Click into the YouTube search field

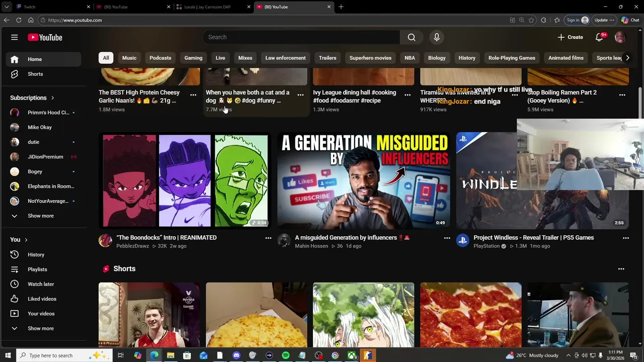[x=302, y=37]
